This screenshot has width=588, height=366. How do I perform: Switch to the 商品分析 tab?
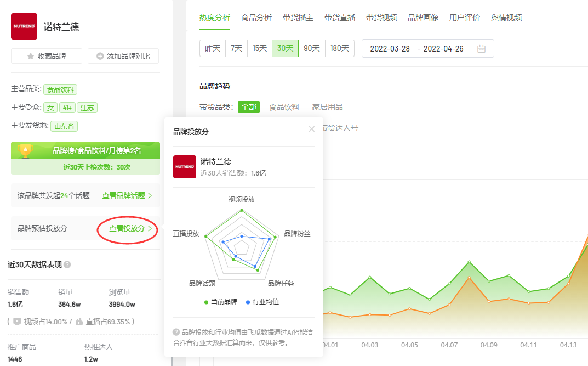(256, 18)
